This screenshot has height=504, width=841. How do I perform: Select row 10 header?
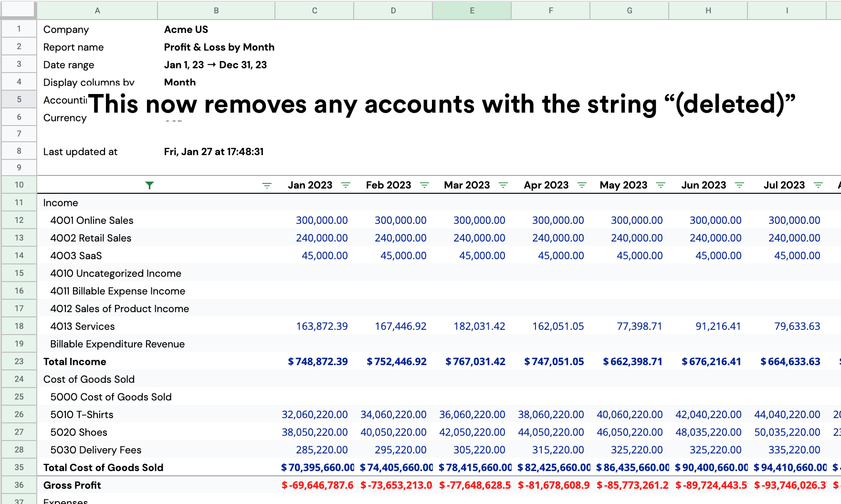pyautogui.click(x=19, y=185)
